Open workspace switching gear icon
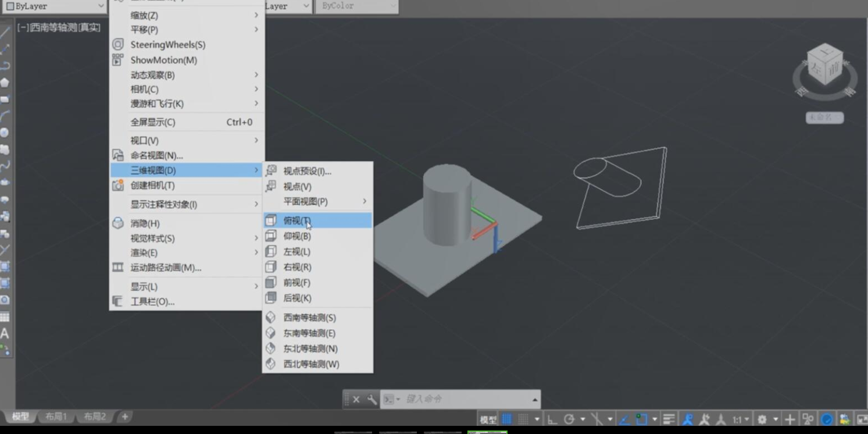The height and width of the screenshot is (434, 868). click(762, 419)
